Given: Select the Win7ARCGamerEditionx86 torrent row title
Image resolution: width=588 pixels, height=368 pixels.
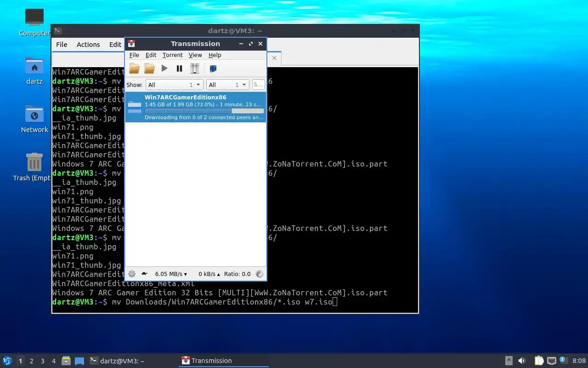Looking at the screenshot, I should point(186,97).
